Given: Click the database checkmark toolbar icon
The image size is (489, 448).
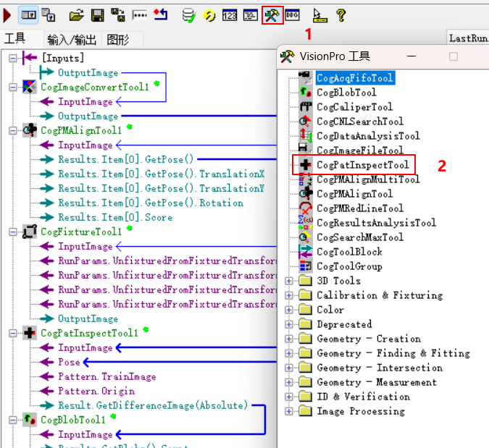Looking at the screenshot, I should (x=188, y=15).
